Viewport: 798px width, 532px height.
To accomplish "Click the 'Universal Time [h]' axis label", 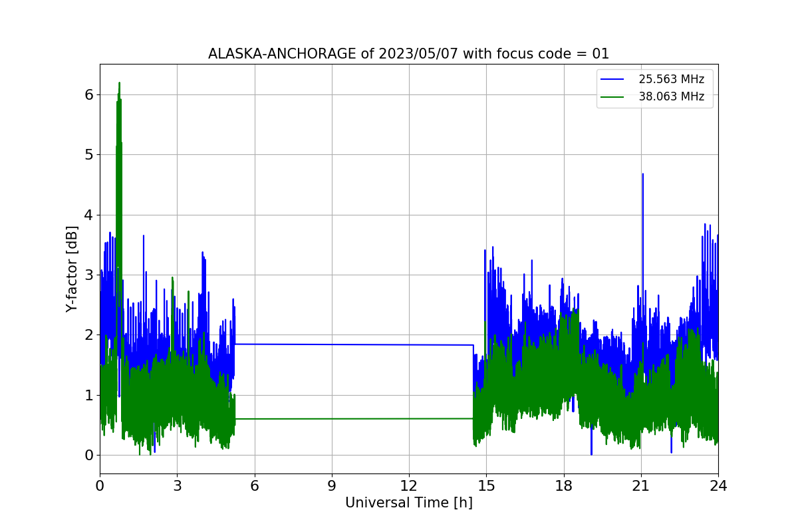I will 409,503.
